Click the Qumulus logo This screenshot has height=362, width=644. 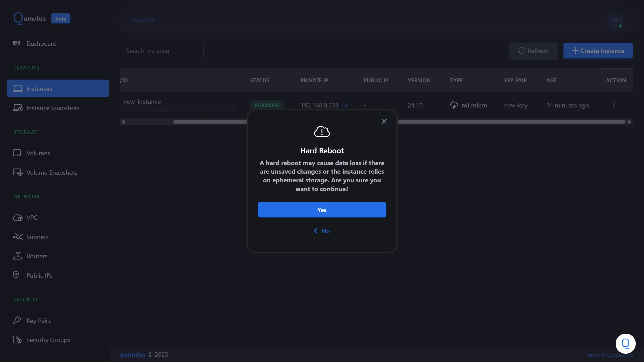point(30,18)
